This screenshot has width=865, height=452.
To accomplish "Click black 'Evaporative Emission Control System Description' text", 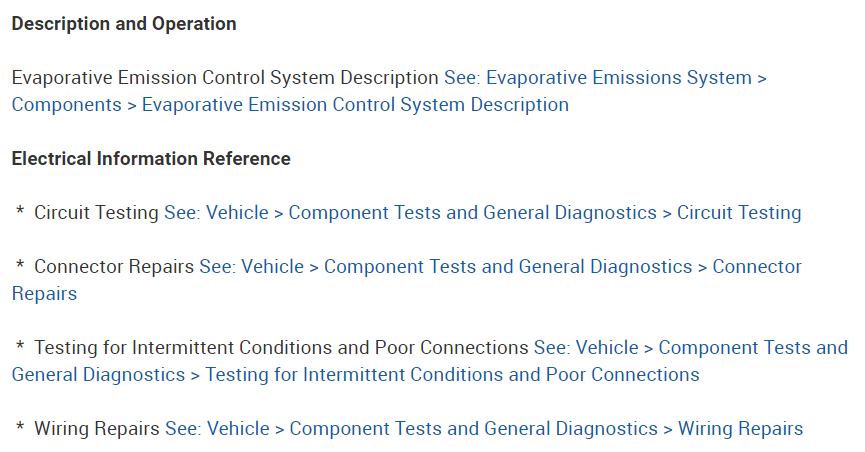I will [x=225, y=78].
